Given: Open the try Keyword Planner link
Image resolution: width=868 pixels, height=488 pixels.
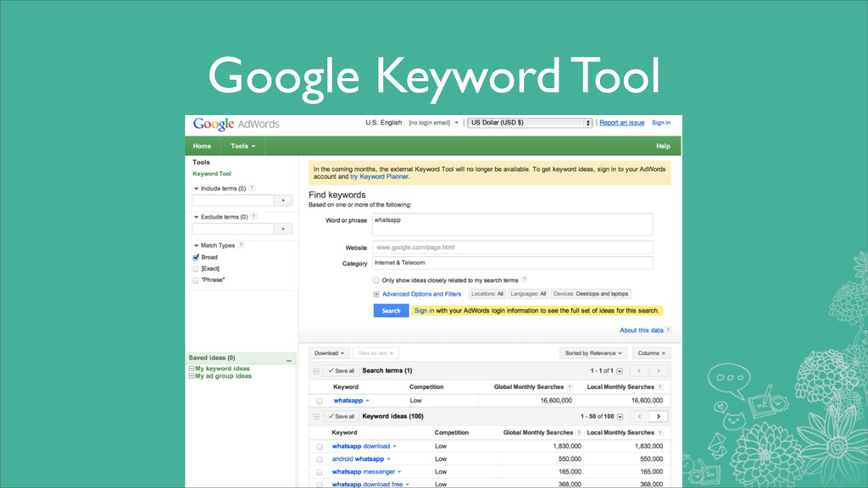Looking at the screenshot, I should tap(379, 177).
